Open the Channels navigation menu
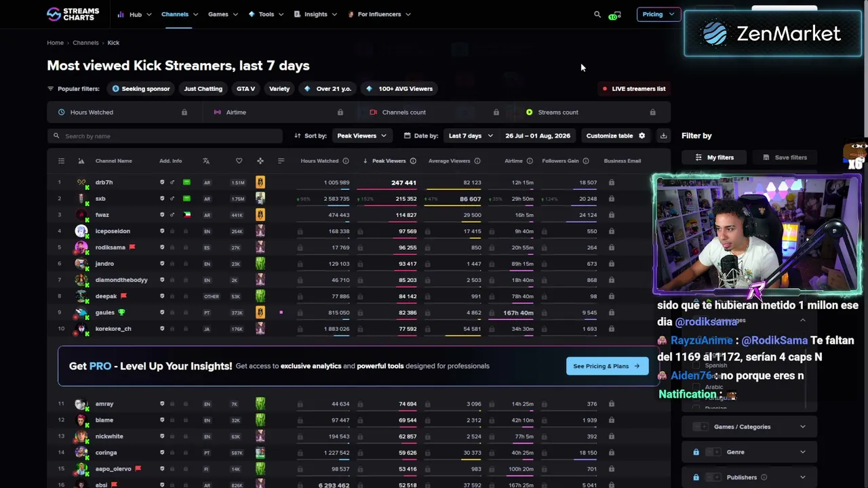 pyautogui.click(x=180, y=14)
